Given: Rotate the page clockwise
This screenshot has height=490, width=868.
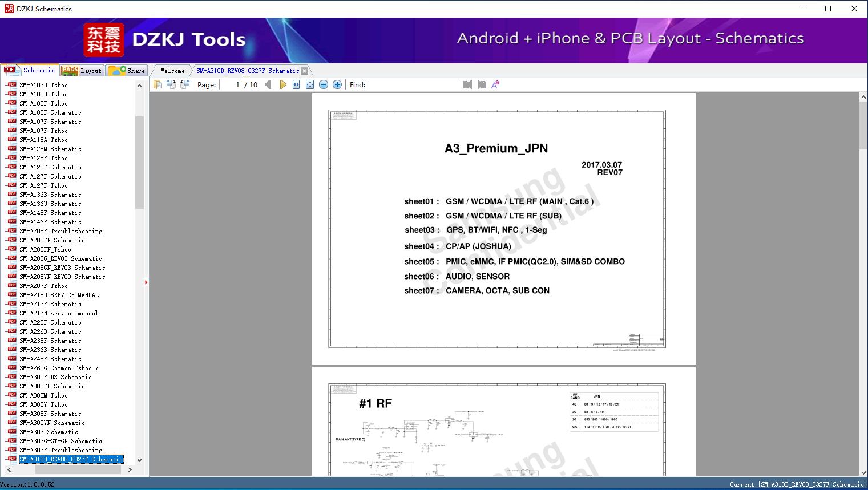Looking at the screenshot, I should click(185, 84).
